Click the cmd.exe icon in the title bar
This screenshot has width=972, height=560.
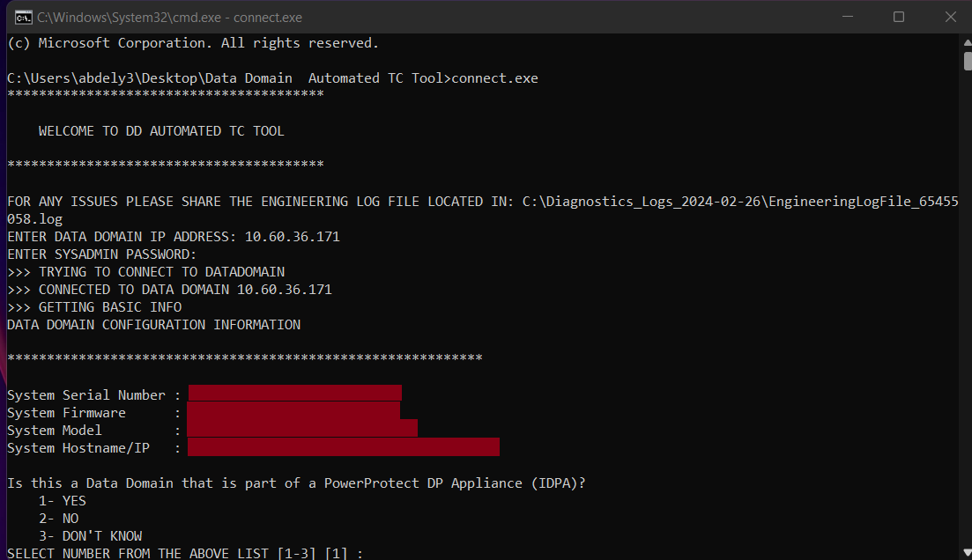(x=22, y=17)
